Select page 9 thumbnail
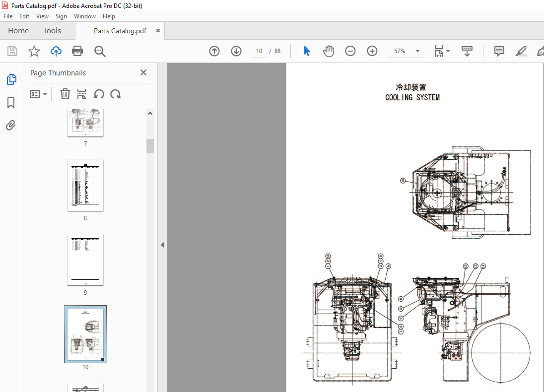 pyautogui.click(x=85, y=260)
